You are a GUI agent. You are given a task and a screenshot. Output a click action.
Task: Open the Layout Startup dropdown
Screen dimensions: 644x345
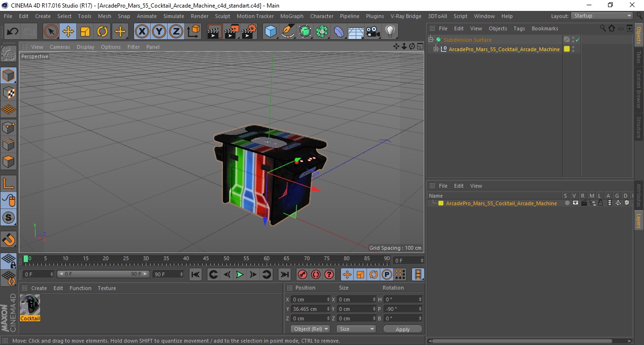(x=602, y=16)
